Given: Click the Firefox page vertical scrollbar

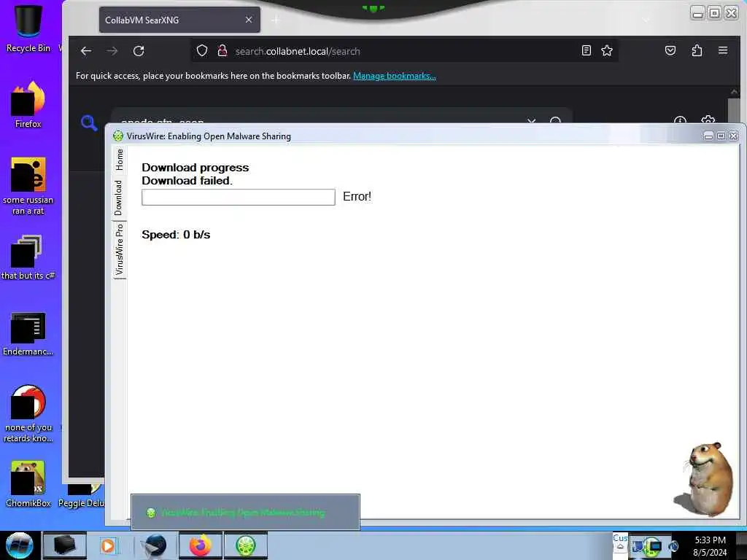Looking at the screenshot, I should (734, 111).
